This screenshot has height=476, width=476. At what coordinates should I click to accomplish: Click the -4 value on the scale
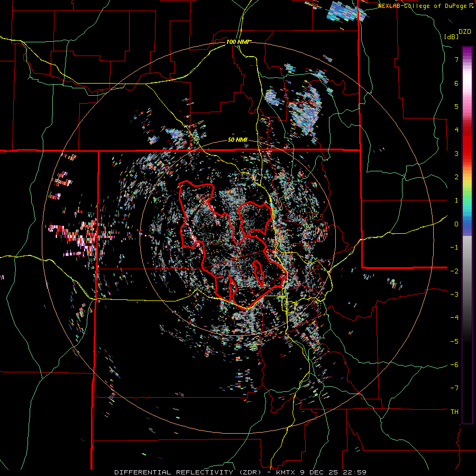click(x=454, y=318)
